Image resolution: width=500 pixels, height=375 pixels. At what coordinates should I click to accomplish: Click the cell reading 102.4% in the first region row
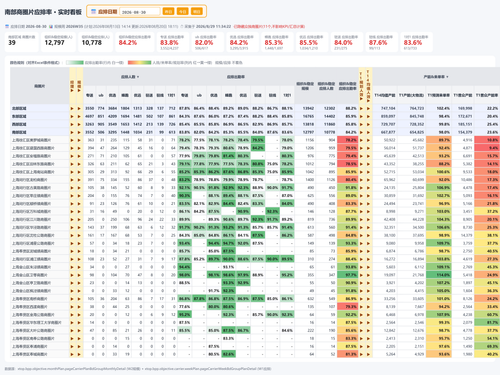pos(439,109)
